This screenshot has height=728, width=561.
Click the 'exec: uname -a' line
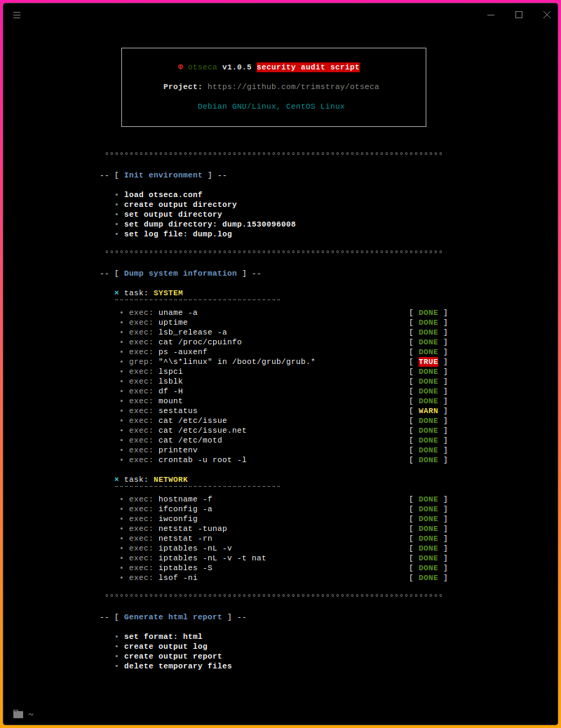(x=163, y=313)
